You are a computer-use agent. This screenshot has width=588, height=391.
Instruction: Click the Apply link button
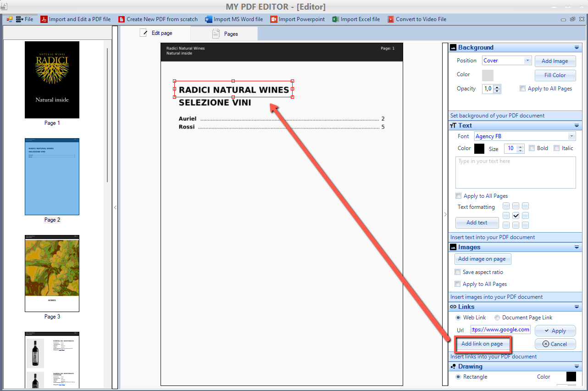(555, 331)
